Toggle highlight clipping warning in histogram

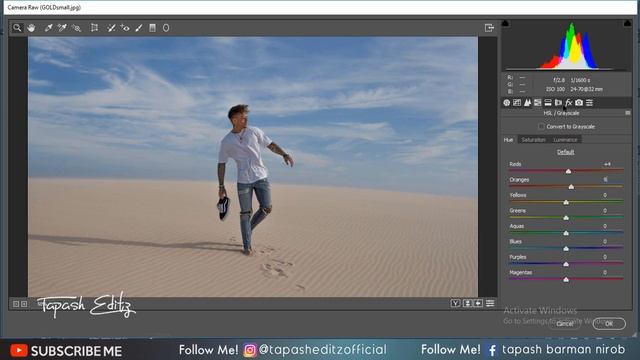pyautogui.click(x=627, y=23)
